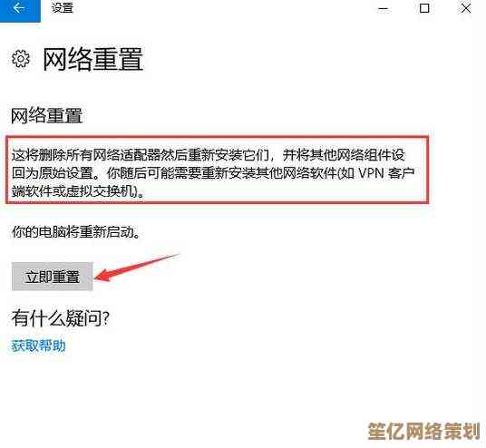Click the 有什么疑问? heading
This screenshot has width=486, height=448.
pyautogui.click(x=61, y=318)
